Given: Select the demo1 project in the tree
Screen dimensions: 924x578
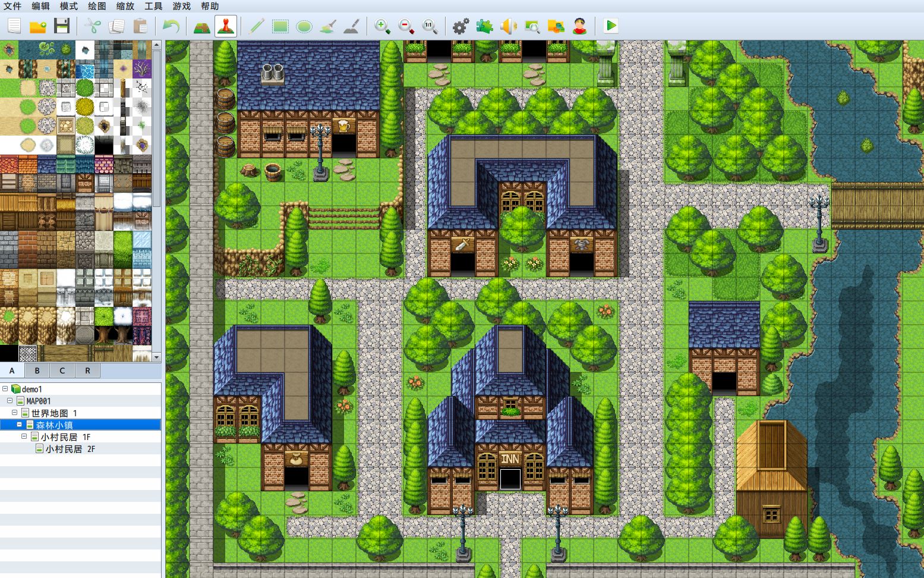Looking at the screenshot, I should click(32, 389).
